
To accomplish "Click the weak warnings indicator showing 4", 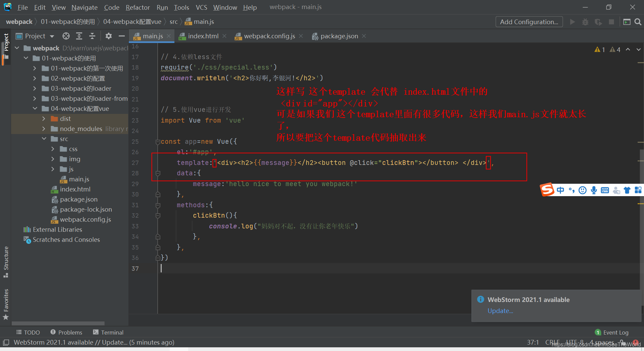I will (x=615, y=49).
